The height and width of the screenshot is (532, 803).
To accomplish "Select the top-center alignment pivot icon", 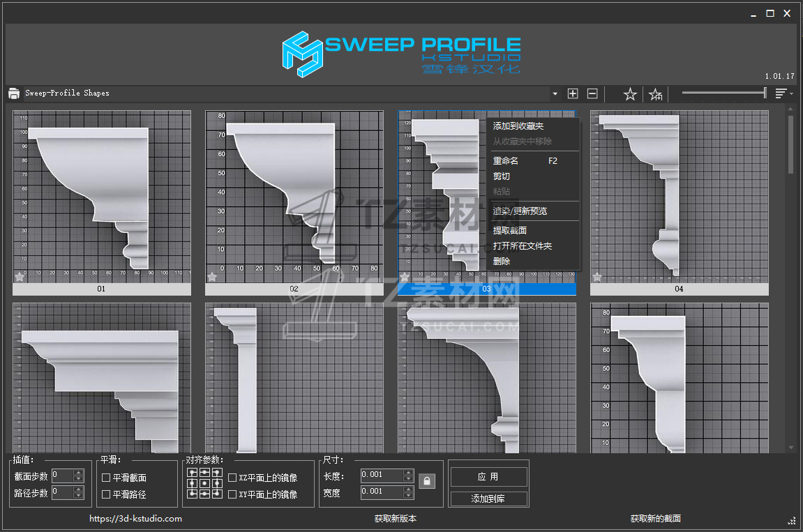I will coord(204,473).
